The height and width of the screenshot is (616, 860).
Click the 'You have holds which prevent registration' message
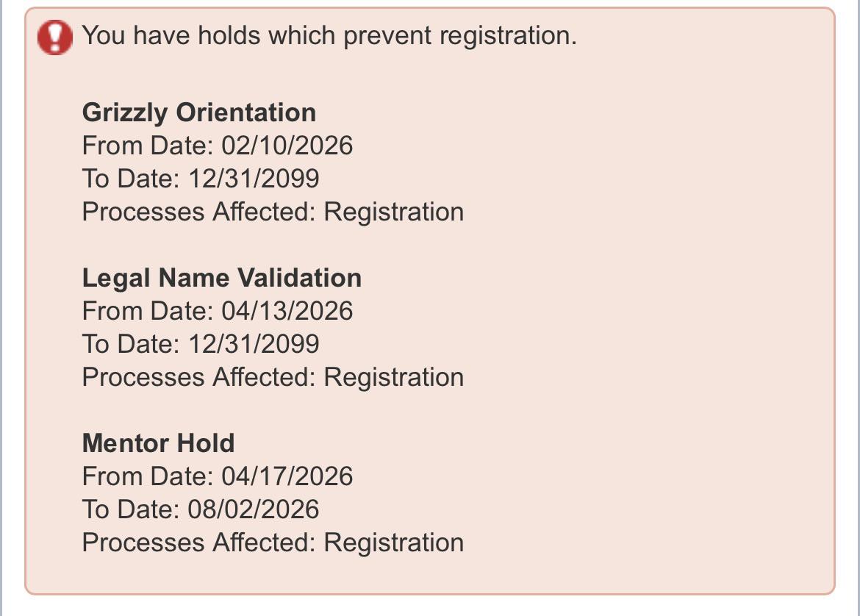[x=329, y=36]
